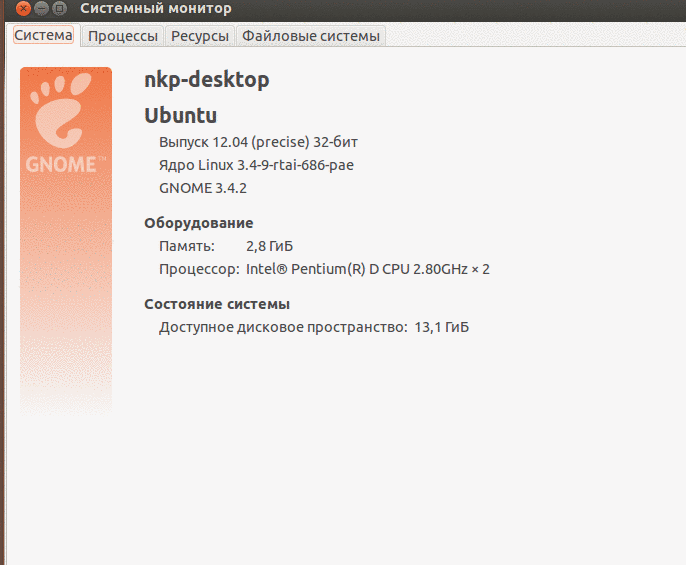Click the line Выпуск 12.04 (precise) 32-бит
The height and width of the screenshot is (565, 686).
click(258, 142)
